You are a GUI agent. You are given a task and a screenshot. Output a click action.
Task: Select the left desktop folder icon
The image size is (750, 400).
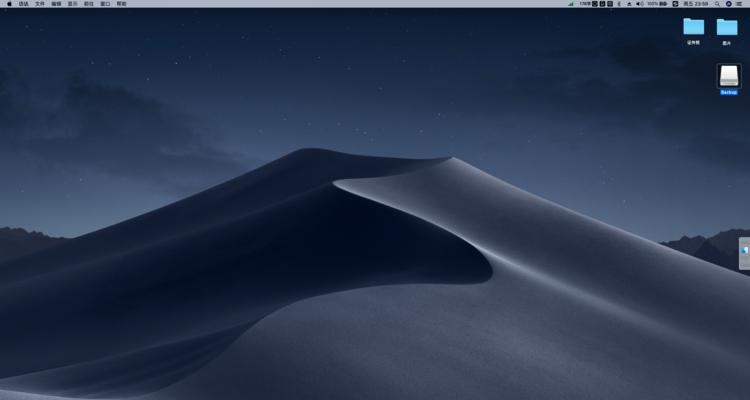coord(694,26)
